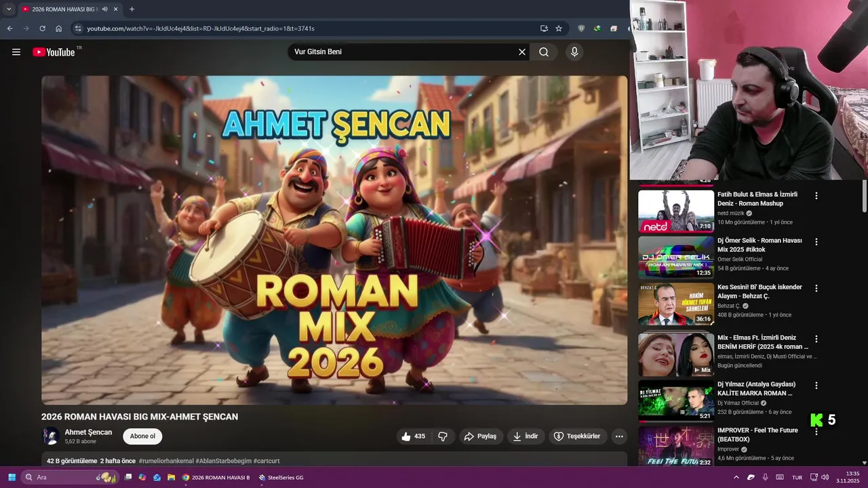Viewport: 868px width, 488px height.
Task: View site information icon in address bar
Action: [78, 28]
